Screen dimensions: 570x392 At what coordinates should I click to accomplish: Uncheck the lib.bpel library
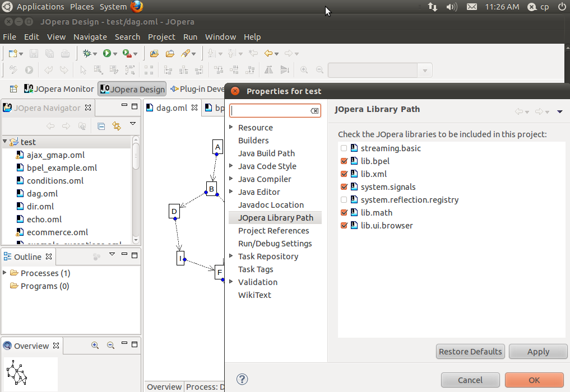click(344, 161)
